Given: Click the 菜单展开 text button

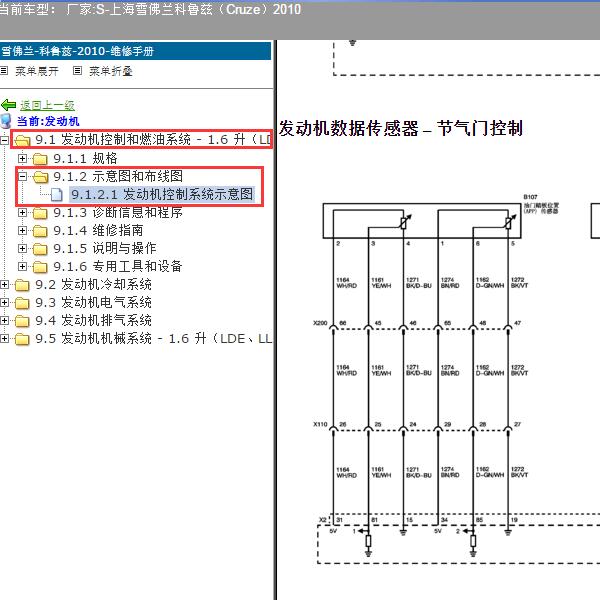Looking at the screenshot, I should point(37,72).
